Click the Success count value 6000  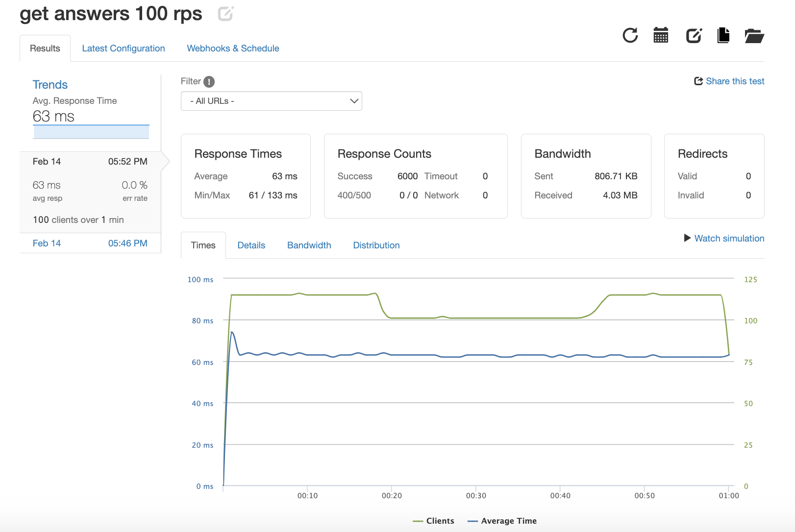[407, 176]
